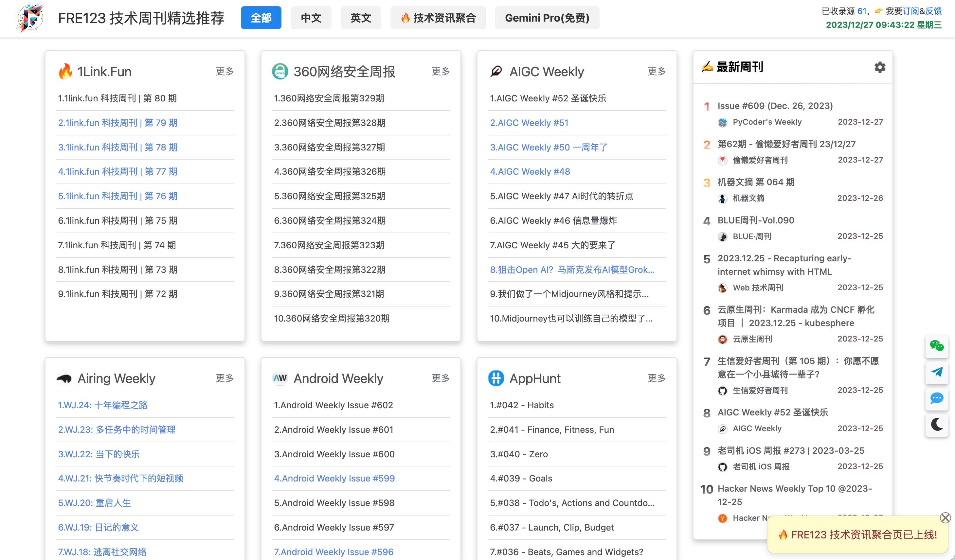Open the Gemini Pro(免费) page

[x=547, y=18]
